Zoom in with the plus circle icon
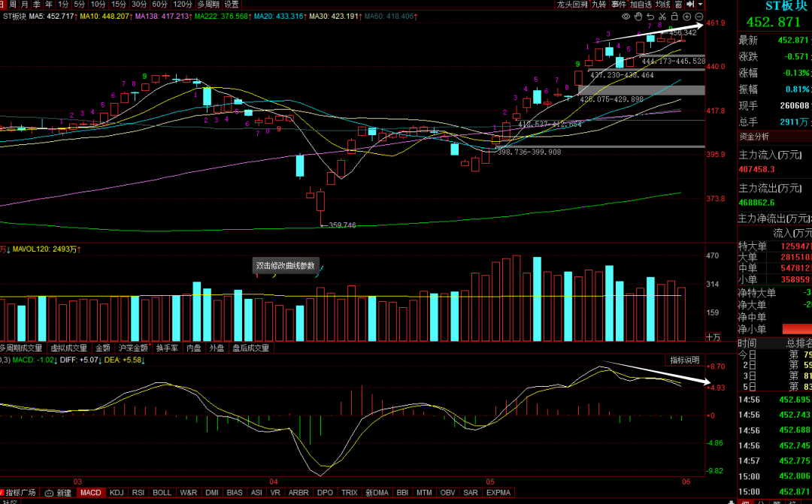The width and height of the screenshot is (812, 504). (686, 17)
